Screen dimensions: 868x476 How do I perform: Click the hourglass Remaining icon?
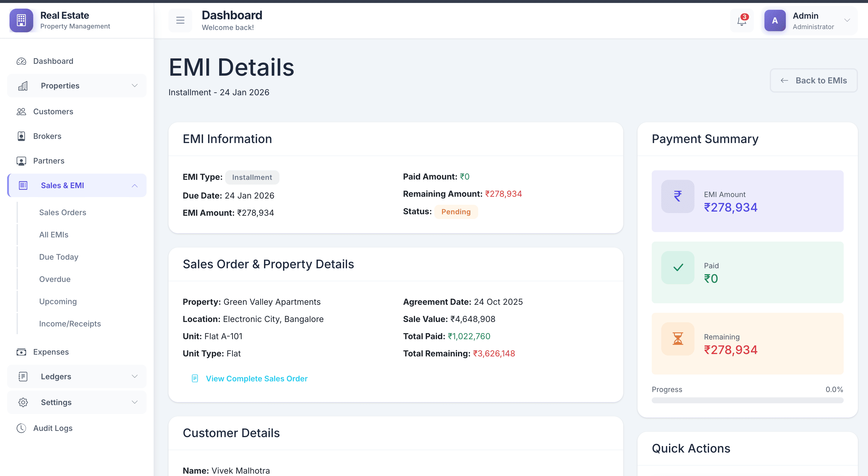(x=678, y=339)
